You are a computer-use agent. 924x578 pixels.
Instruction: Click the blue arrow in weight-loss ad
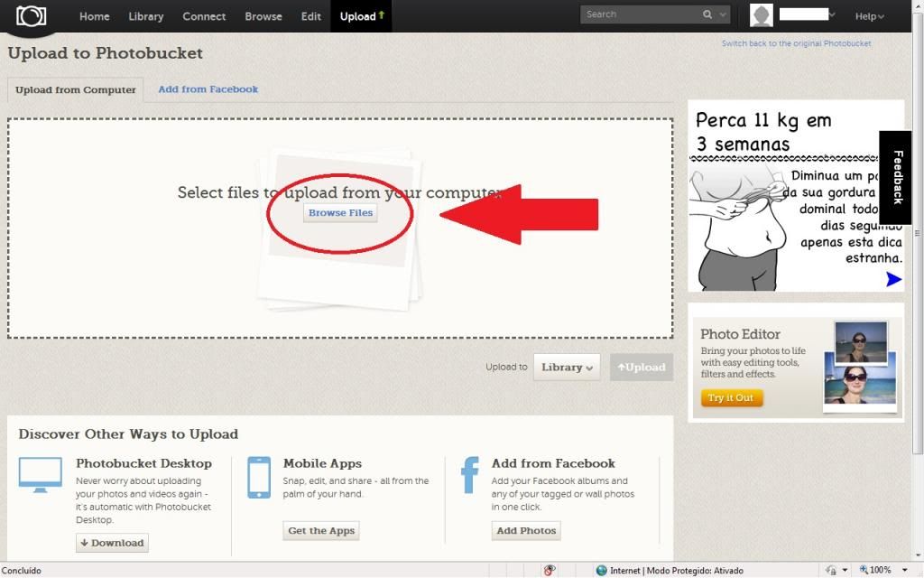click(x=893, y=279)
